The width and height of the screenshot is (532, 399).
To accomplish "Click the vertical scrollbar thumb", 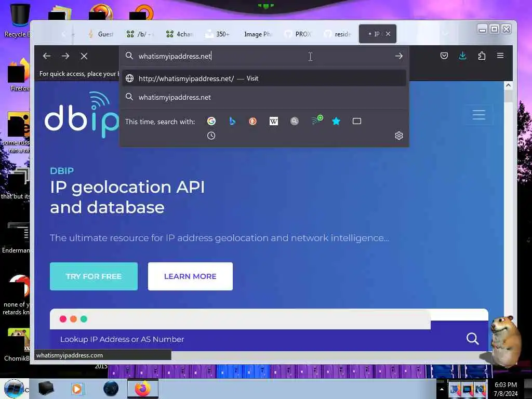I will coord(508,96).
